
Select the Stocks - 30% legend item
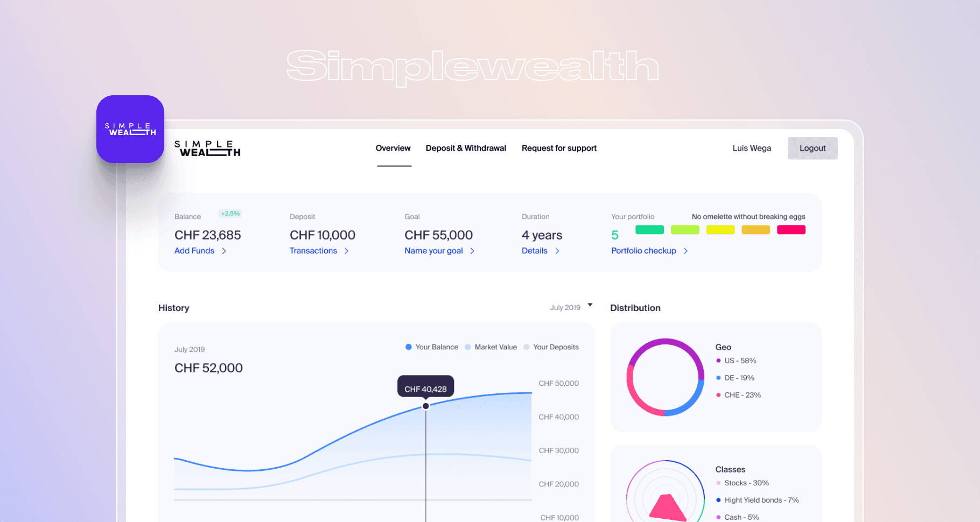click(743, 483)
